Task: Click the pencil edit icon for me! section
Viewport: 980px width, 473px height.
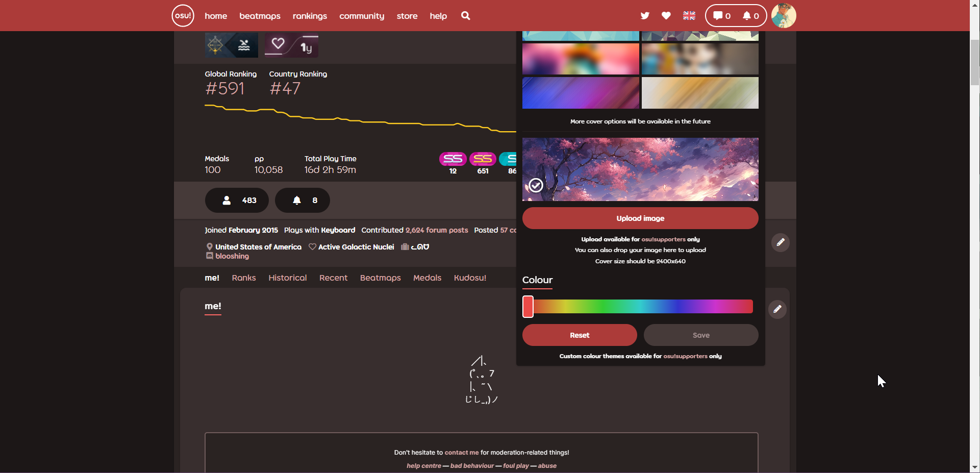Action: click(x=777, y=309)
